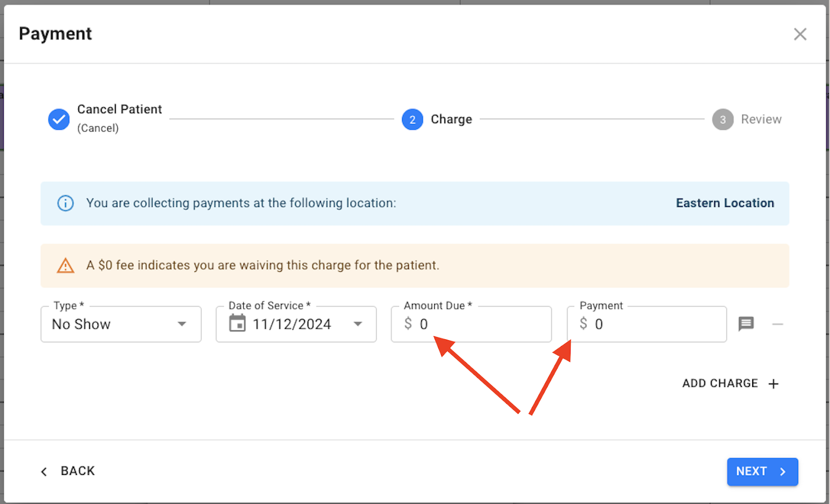This screenshot has width=830, height=504.
Task: Open the Type dropdown showing No Show
Action: click(121, 324)
